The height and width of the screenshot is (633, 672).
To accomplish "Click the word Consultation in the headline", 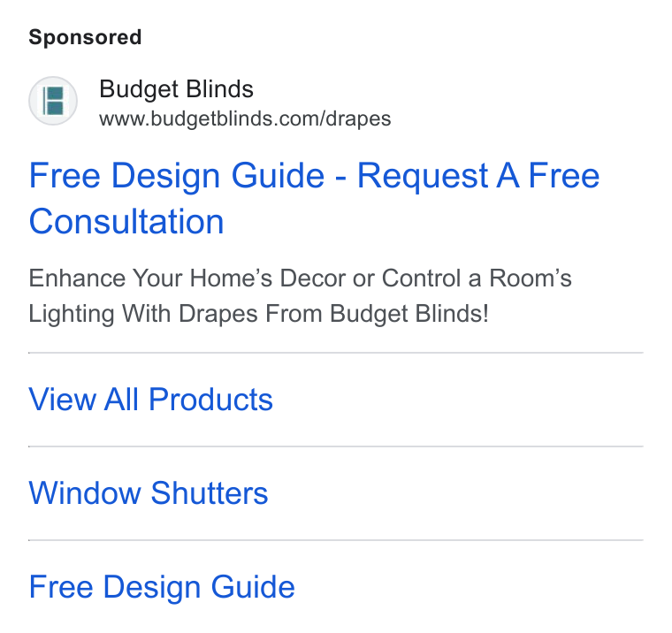I will (x=126, y=222).
